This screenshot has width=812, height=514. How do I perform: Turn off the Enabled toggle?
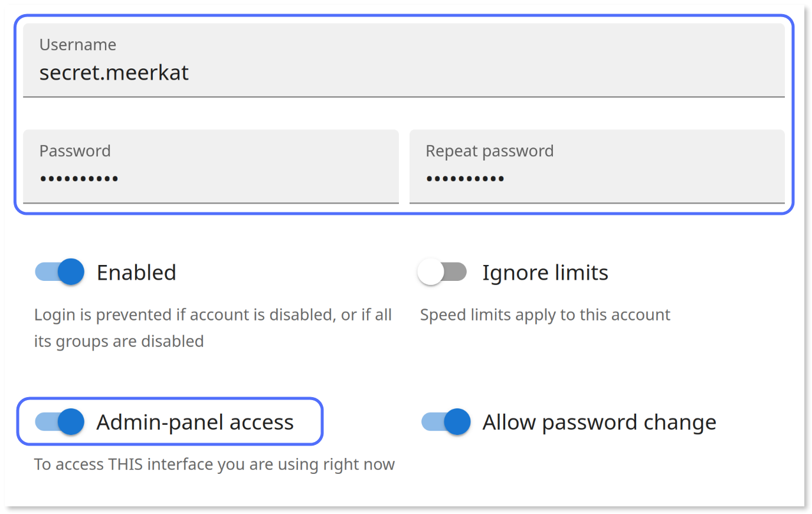click(58, 271)
